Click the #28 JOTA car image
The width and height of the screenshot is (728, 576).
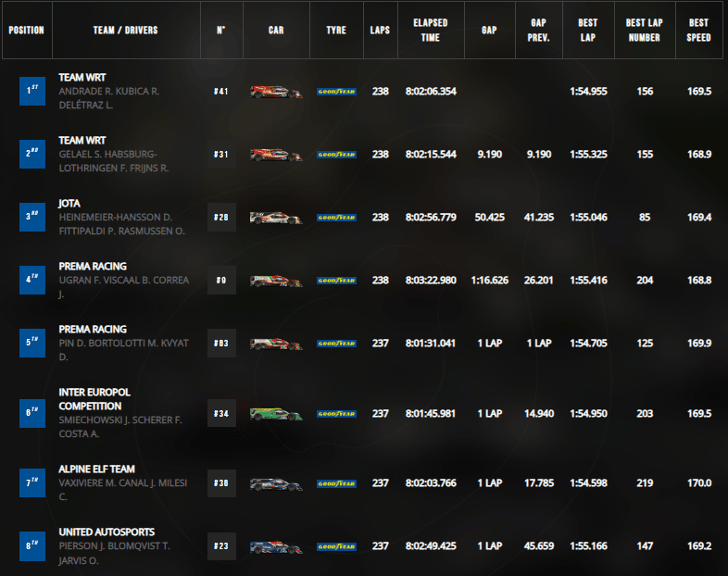tap(276, 218)
